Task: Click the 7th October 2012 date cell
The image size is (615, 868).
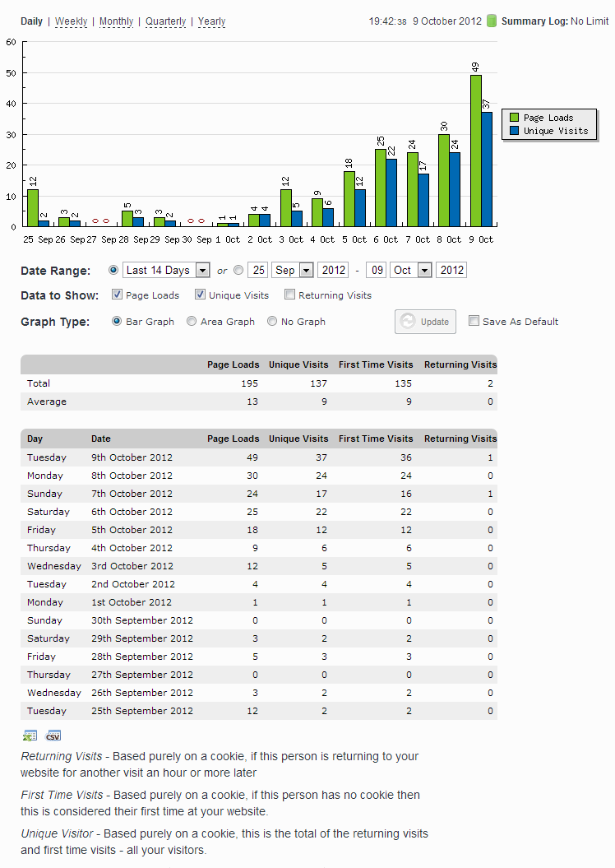Action: 132,494
